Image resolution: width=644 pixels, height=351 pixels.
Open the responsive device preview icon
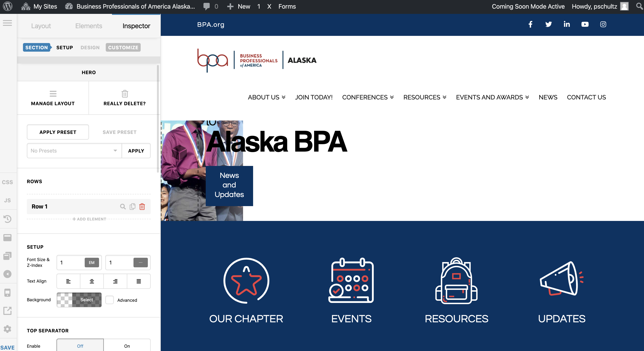[x=7, y=293]
